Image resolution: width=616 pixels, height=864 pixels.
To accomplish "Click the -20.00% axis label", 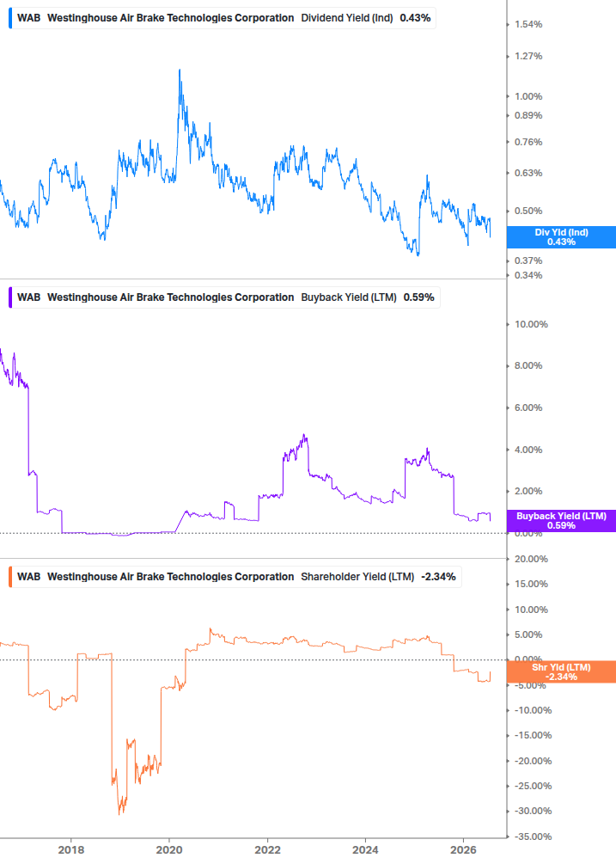I will click(x=533, y=761).
